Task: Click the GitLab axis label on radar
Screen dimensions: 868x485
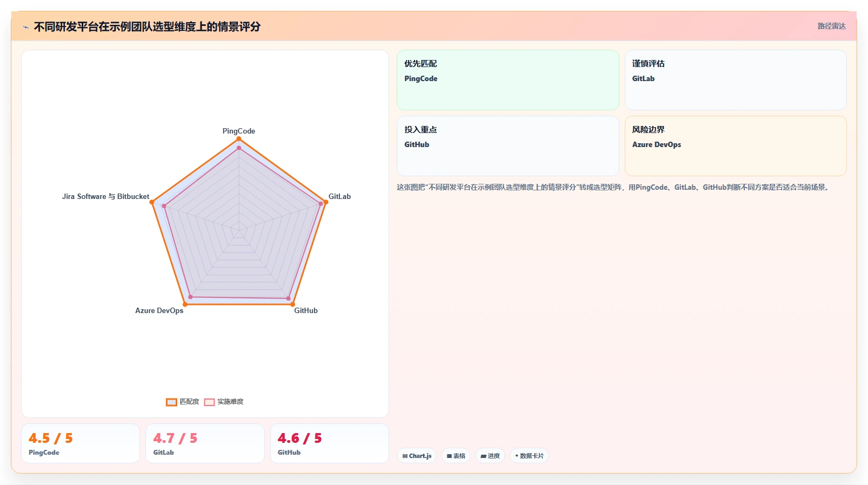Action: tap(339, 196)
